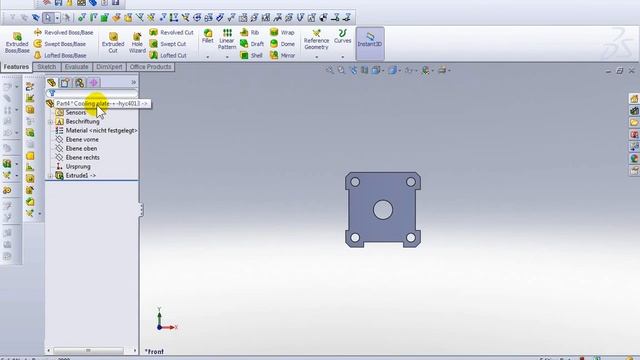
Task: Open the Linear Pattern dropdown arrow
Action: click(227, 57)
